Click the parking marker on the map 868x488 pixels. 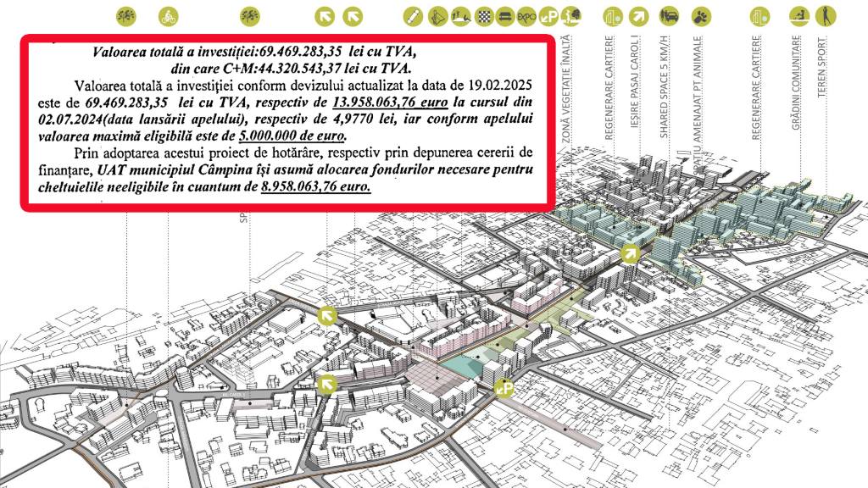pos(504,387)
